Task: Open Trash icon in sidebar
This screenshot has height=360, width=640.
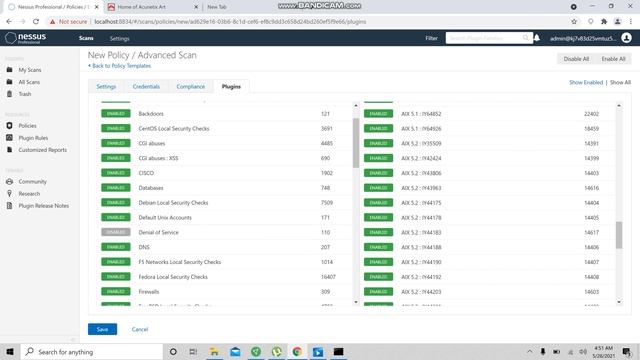Action: 9,94
